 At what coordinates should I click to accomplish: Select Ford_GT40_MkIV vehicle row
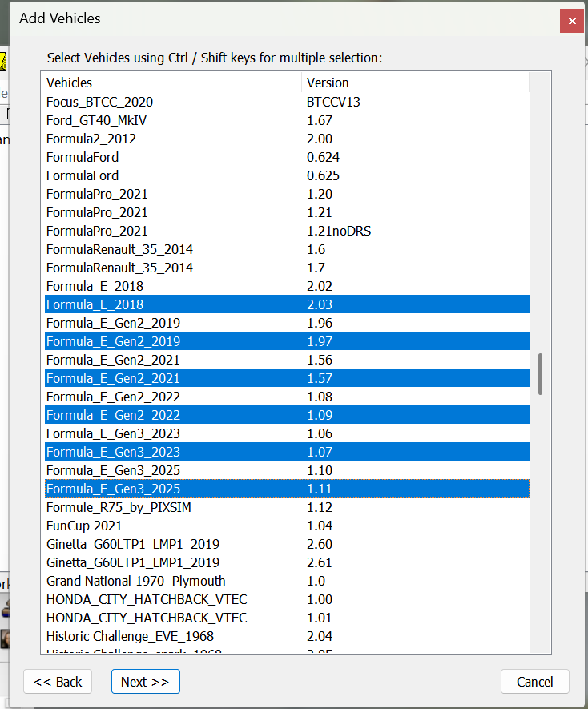tap(288, 120)
